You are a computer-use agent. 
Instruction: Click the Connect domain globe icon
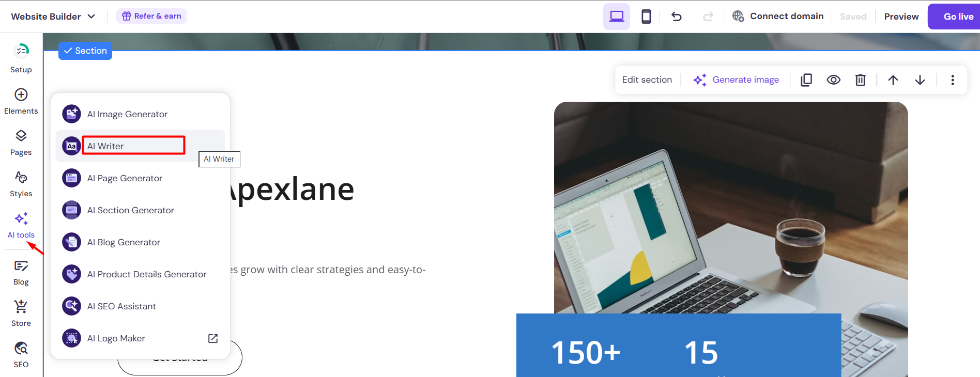tap(738, 17)
